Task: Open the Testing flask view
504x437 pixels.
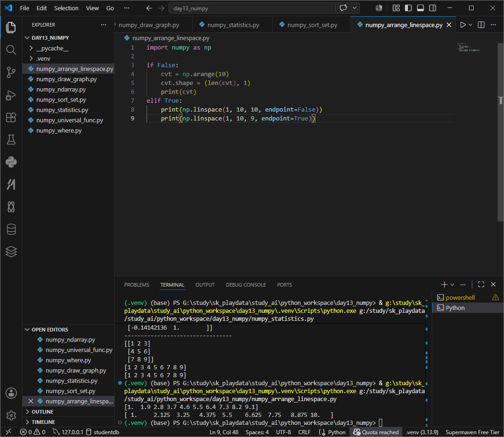Action: 11,140
